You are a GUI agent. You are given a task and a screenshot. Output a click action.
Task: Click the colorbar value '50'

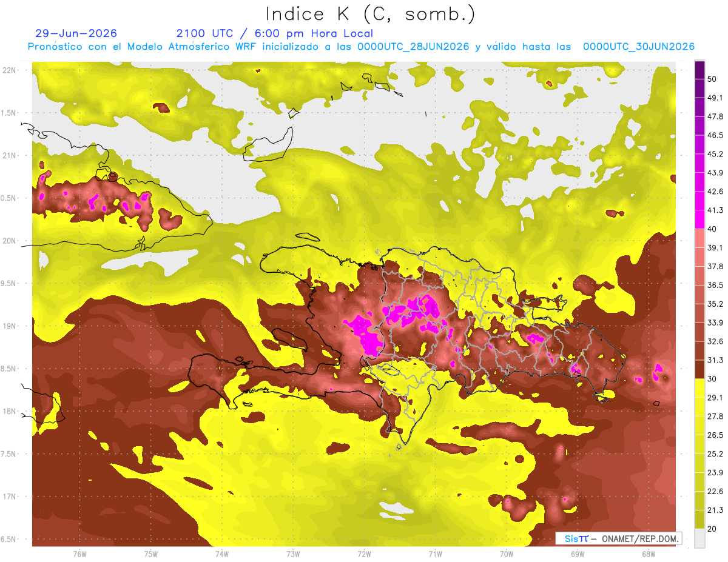[712, 79]
